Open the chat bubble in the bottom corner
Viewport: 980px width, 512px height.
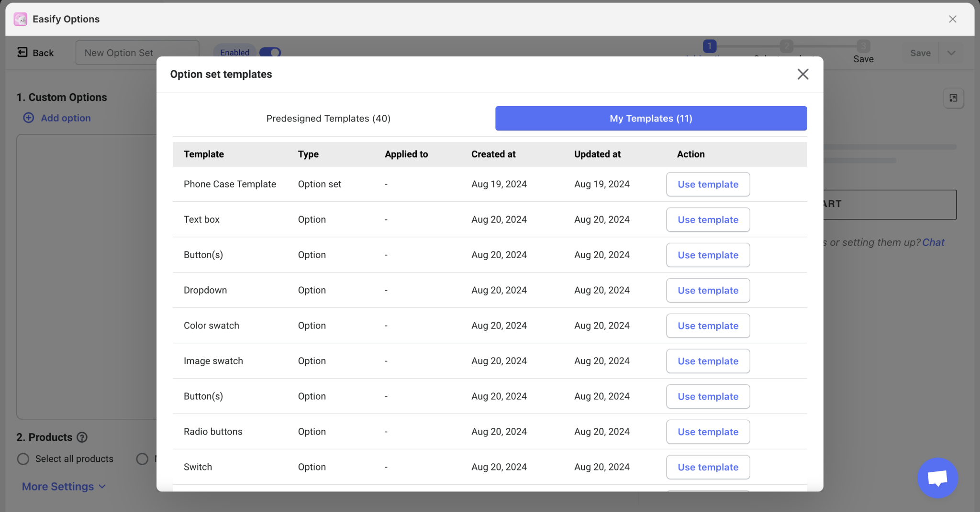click(936, 478)
